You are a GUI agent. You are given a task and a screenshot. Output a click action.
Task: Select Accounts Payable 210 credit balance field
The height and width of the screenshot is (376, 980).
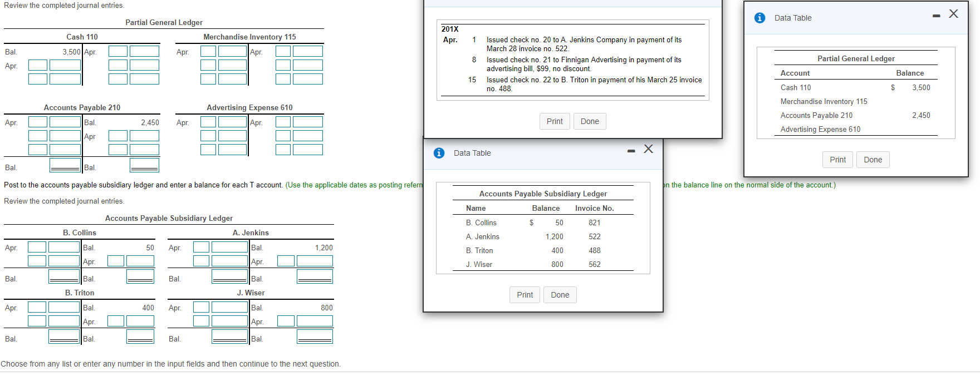144,165
